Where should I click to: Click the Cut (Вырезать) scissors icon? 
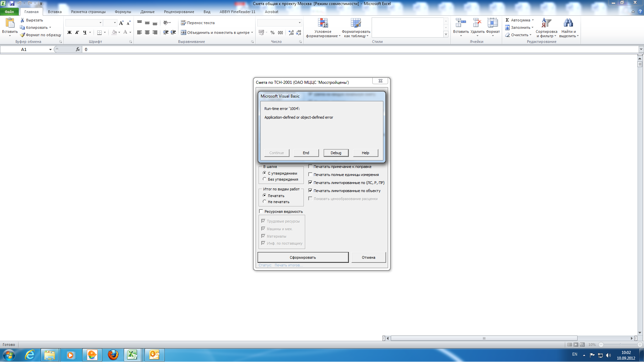[22, 20]
